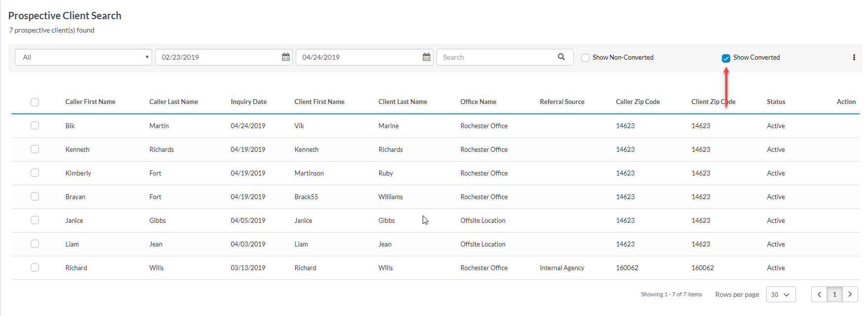Tick the select-all header checkbox
The width and height of the screenshot is (868, 316).
35,102
